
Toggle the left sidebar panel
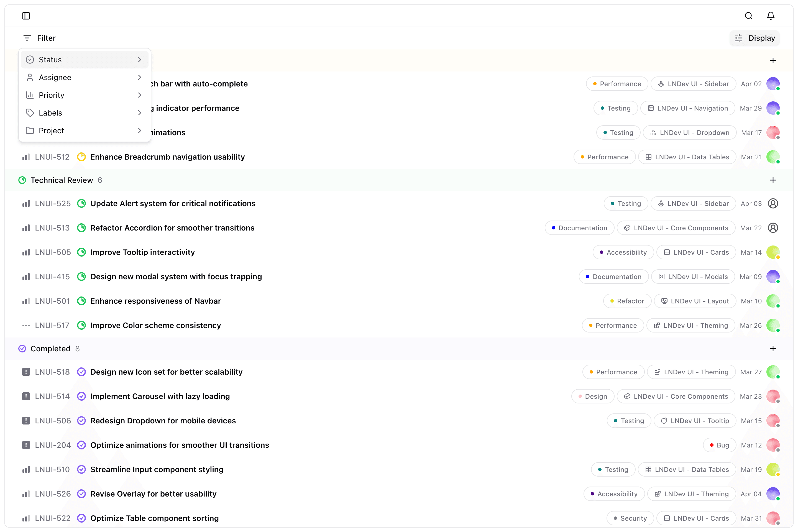pyautogui.click(x=26, y=16)
